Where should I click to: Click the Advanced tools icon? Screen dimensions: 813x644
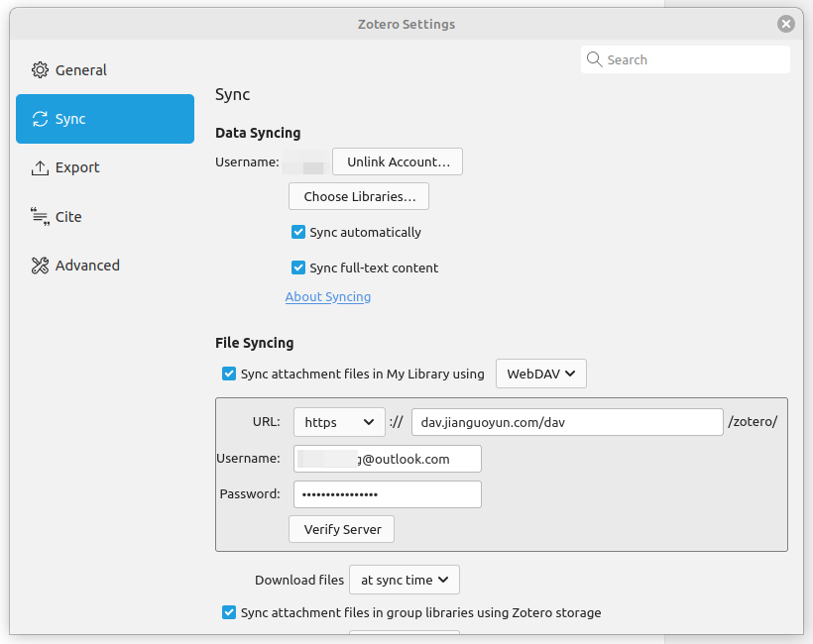click(x=40, y=266)
